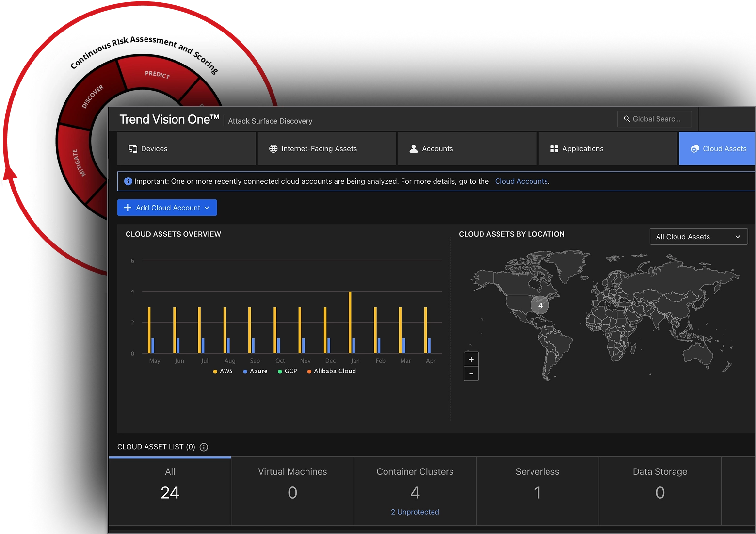Open the Accounts tab
This screenshot has height=534, width=756.
467,149
